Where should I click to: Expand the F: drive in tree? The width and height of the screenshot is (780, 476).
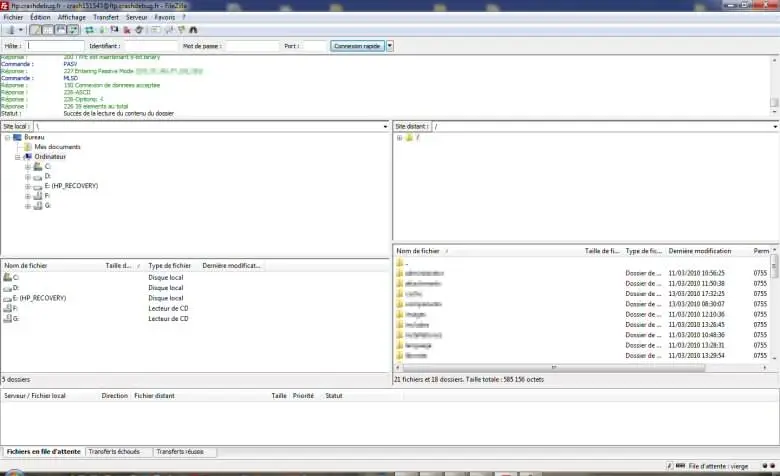[x=28, y=196]
